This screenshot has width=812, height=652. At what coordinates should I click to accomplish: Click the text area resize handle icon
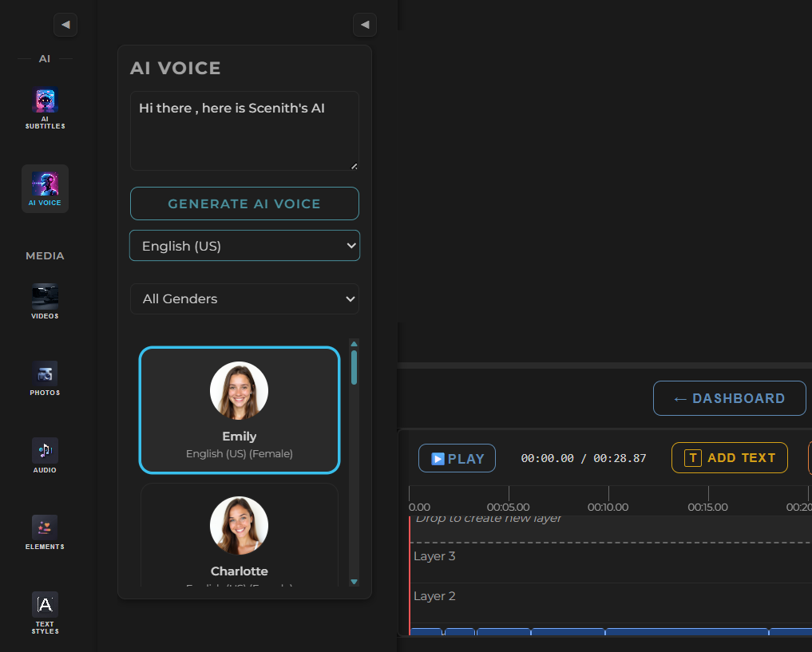[355, 166]
